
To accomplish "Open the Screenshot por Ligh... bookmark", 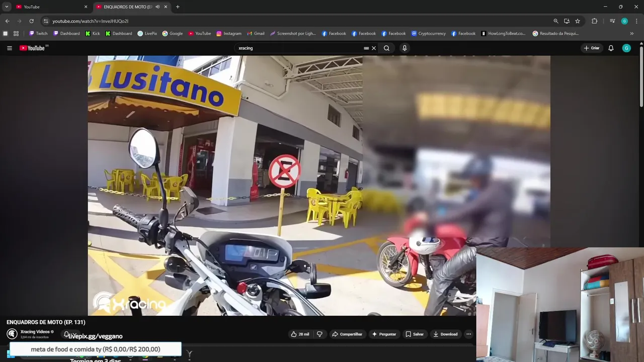I will [293, 34].
